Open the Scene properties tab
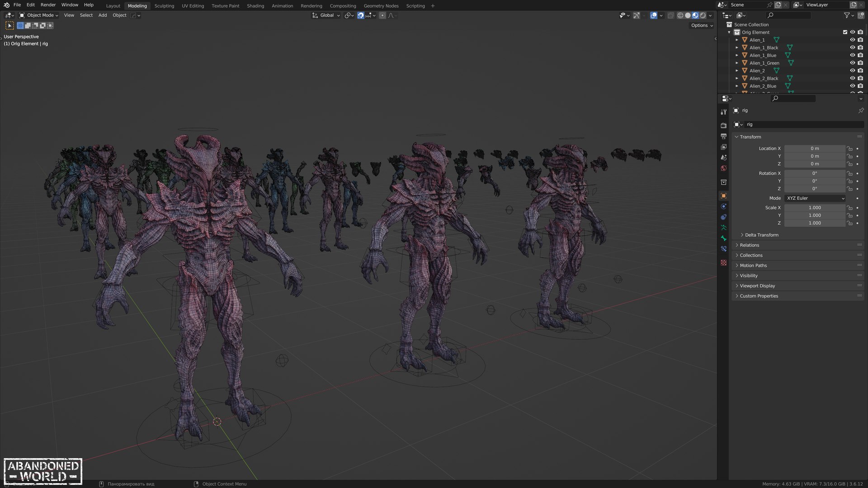The width and height of the screenshot is (868, 488). pos(723,158)
